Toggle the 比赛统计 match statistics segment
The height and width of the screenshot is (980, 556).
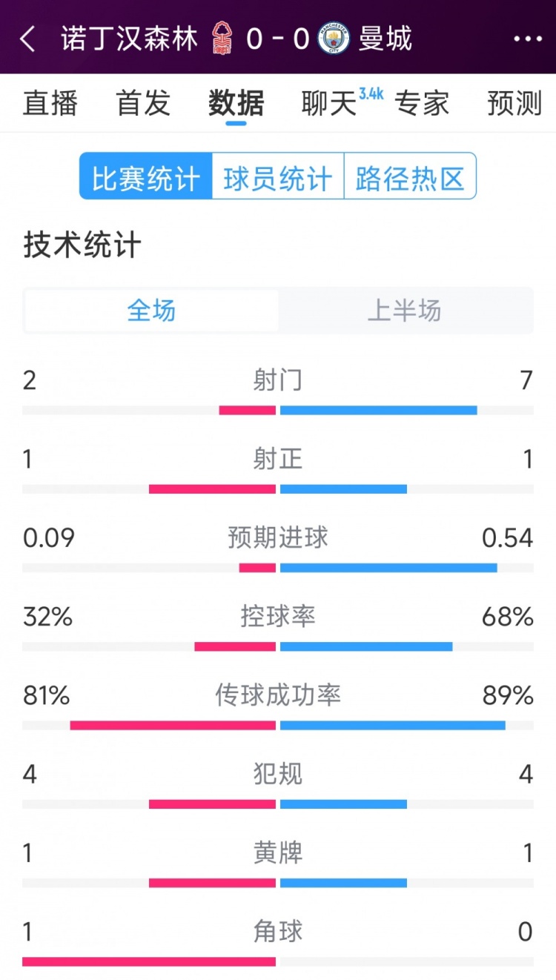[x=145, y=176]
